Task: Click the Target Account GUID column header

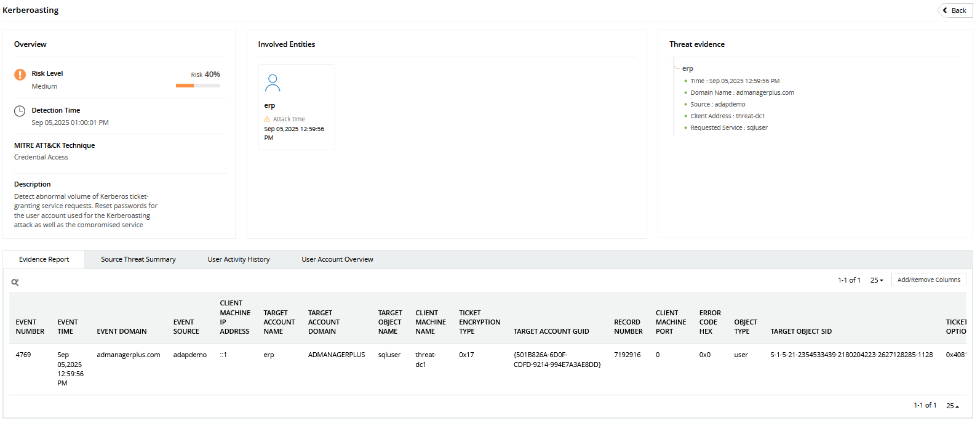Action: coord(551,331)
